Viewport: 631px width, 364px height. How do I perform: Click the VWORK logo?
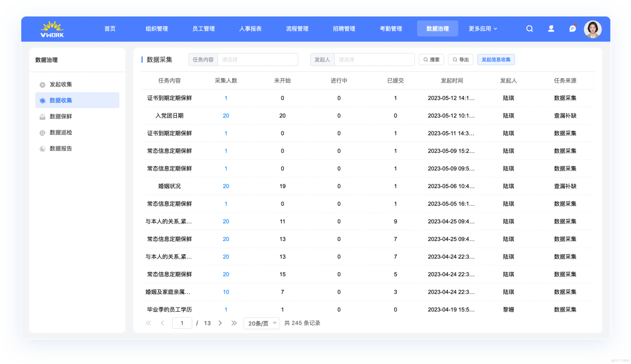[x=51, y=28]
